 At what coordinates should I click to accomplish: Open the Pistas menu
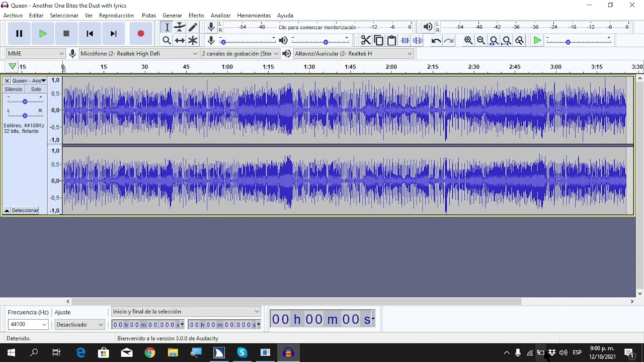149,16
